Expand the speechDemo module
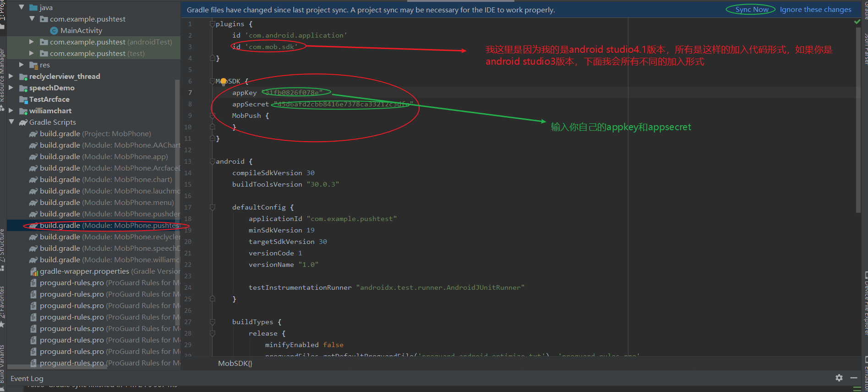Viewport: 868px width, 392px height. (x=11, y=88)
